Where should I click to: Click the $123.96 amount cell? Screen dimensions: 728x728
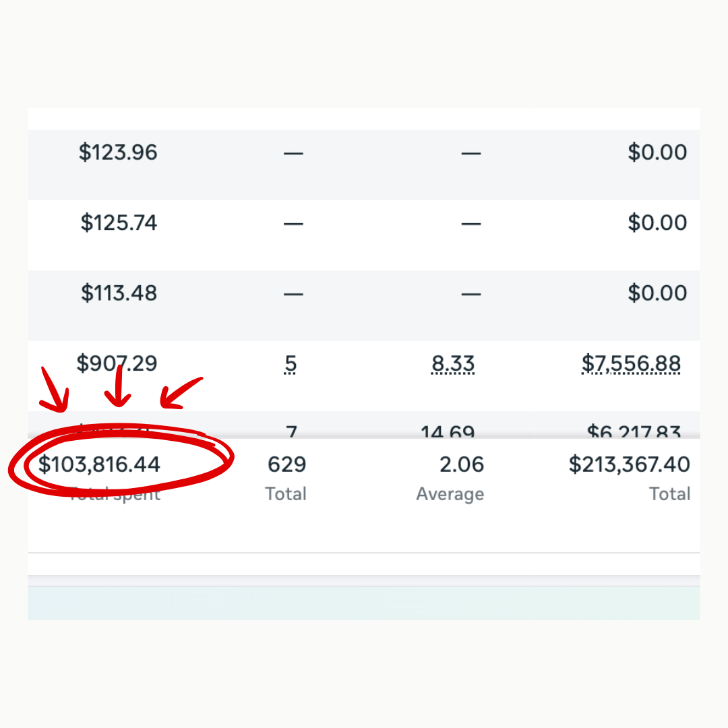pos(118,152)
